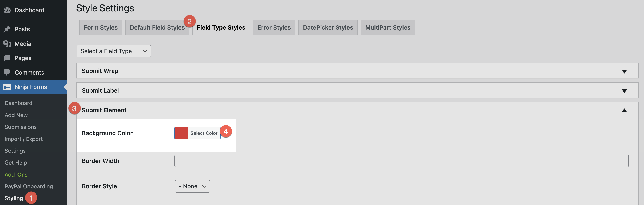
Task: Switch to the Form Styles tab
Action: [101, 28]
